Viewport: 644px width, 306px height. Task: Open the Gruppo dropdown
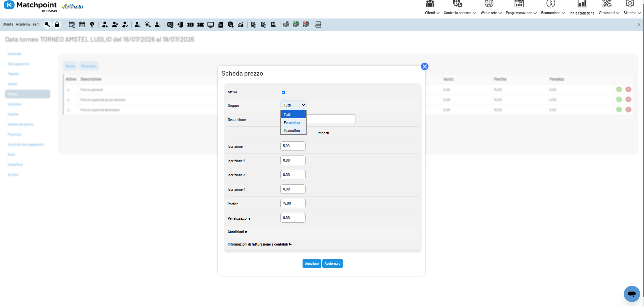[293, 105]
